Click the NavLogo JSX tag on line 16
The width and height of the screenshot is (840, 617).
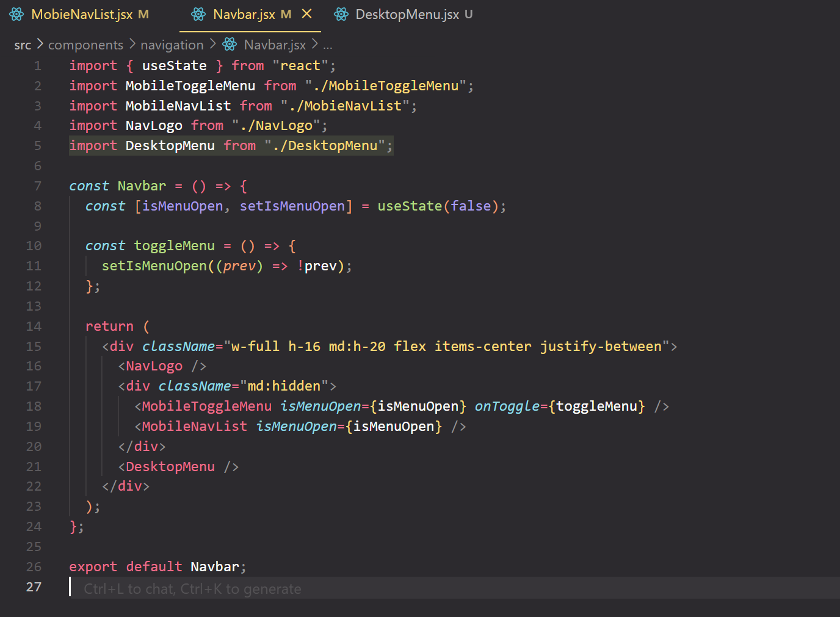click(x=154, y=366)
